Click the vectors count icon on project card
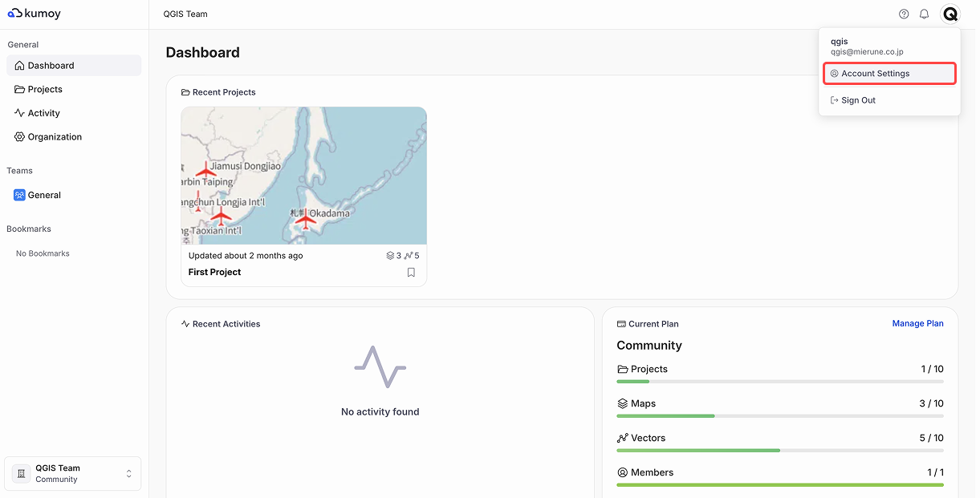The width and height of the screenshot is (980, 498). [408, 256]
